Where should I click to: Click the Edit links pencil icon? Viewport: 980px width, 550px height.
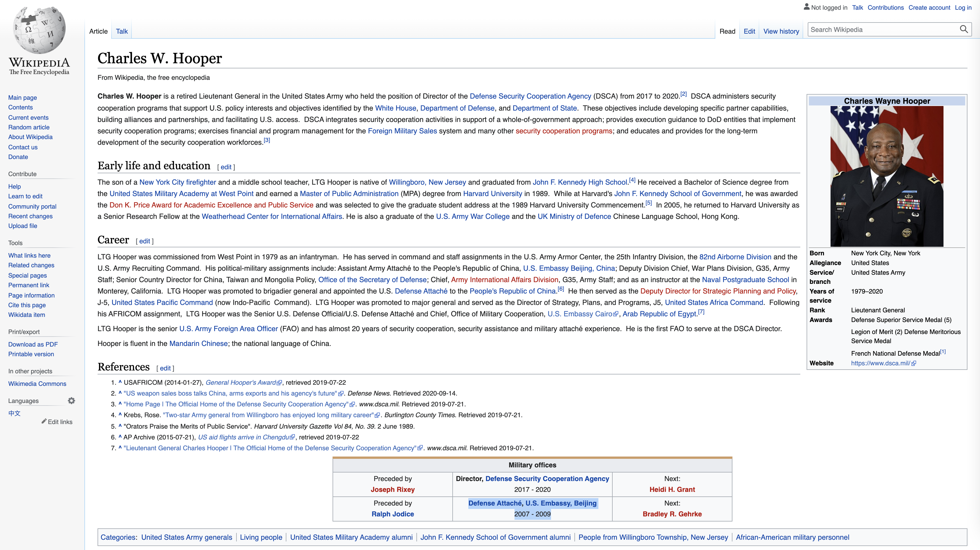point(44,421)
